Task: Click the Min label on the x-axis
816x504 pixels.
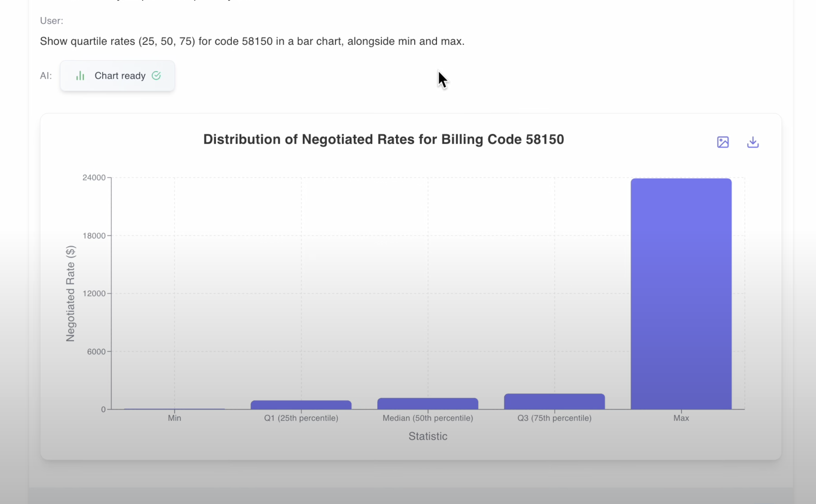Action: tap(174, 418)
